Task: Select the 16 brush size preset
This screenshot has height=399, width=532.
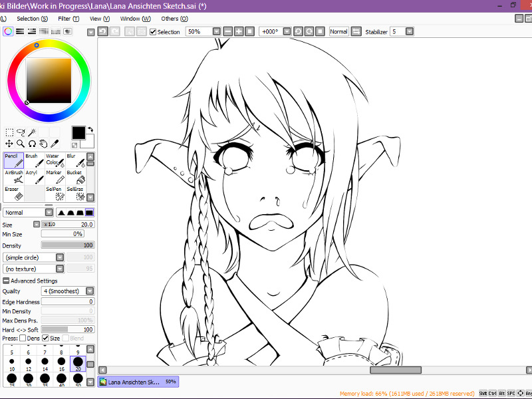Action: tap(61, 364)
